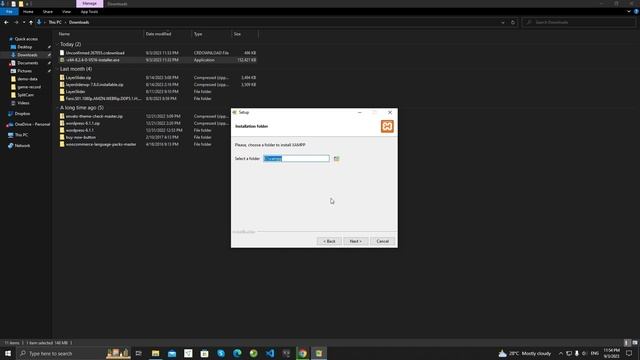The height and width of the screenshot is (360, 640).
Task: Select the woocommerce-language-packs-master folder
Action: click(101, 144)
